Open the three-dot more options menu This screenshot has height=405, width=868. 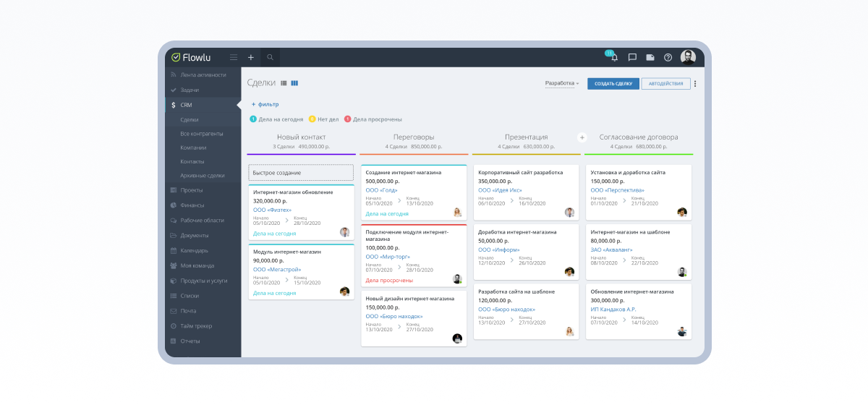[696, 84]
